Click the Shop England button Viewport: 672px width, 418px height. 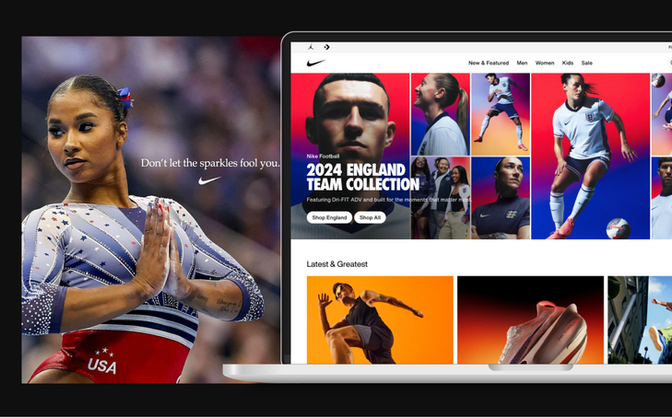(329, 217)
